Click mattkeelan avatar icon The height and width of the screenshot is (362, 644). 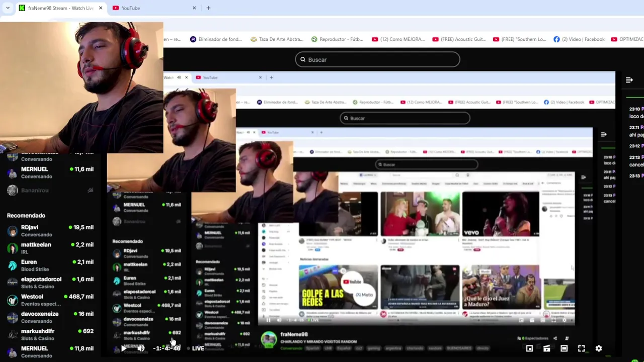coord(13,248)
